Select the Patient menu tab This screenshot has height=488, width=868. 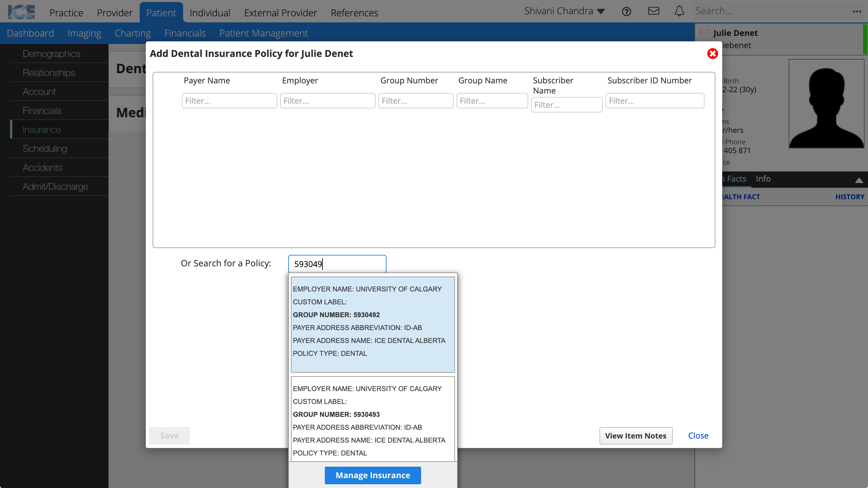click(161, 13)
